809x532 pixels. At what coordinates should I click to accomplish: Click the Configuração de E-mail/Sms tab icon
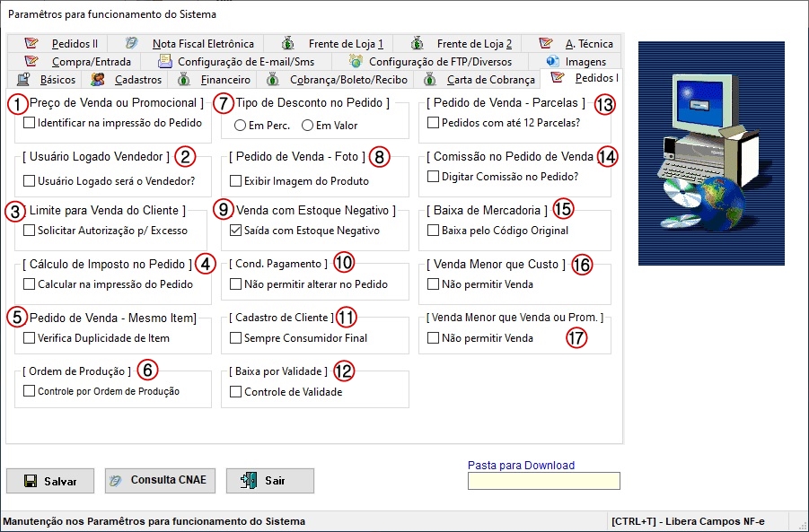(x=165, y=62)
